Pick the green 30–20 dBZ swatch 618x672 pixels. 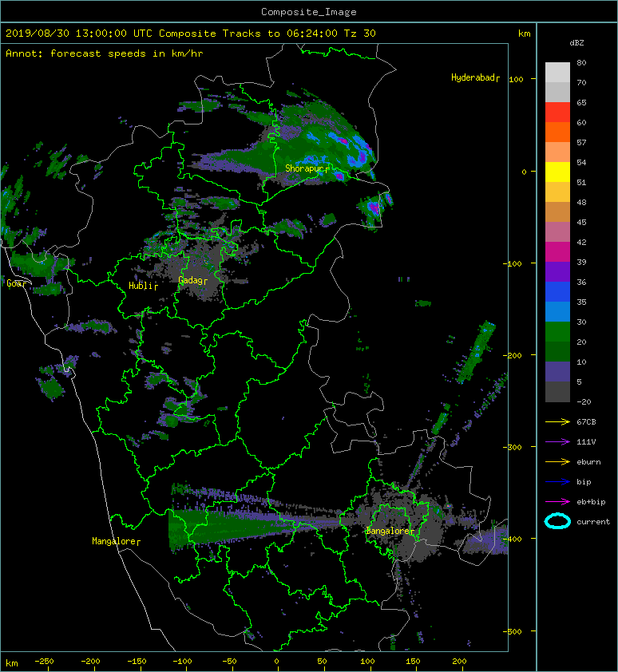(557, 332)
